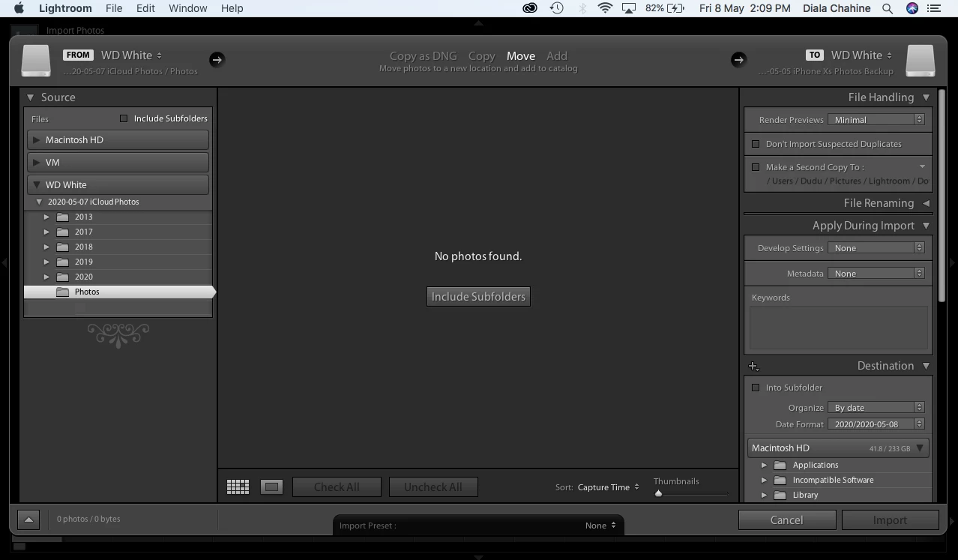Open the Apple menu
Screen dimensions: 958x560
click(19, 8)
